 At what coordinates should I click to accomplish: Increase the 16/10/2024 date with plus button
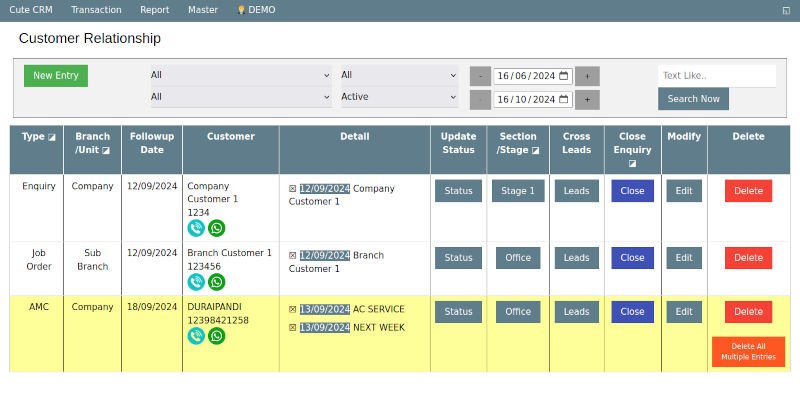[587, 100]
